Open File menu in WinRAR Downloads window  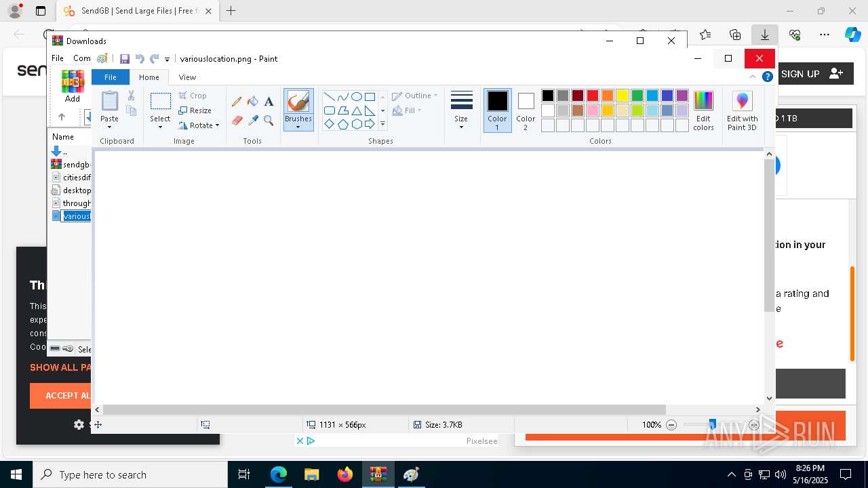tap(58, 58)
